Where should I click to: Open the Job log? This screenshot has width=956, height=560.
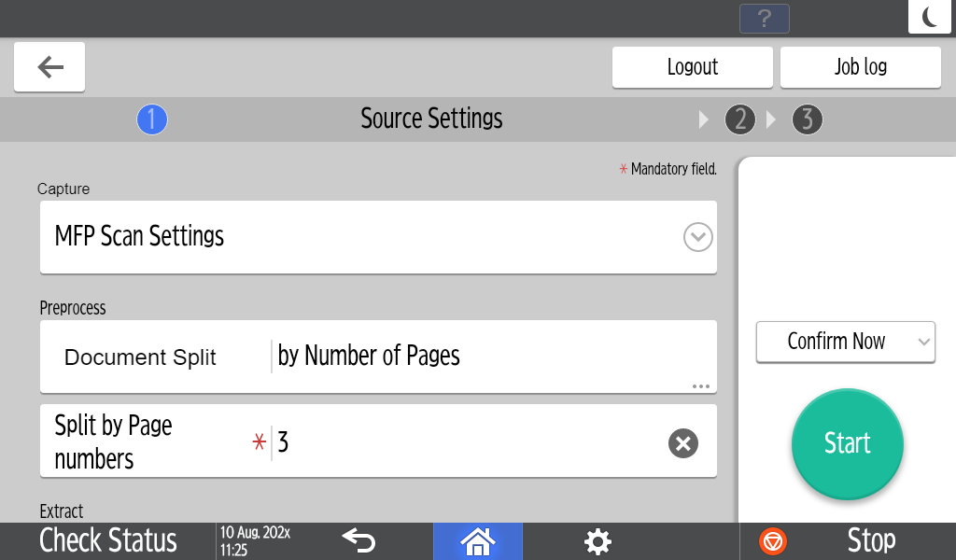point(860,67)
